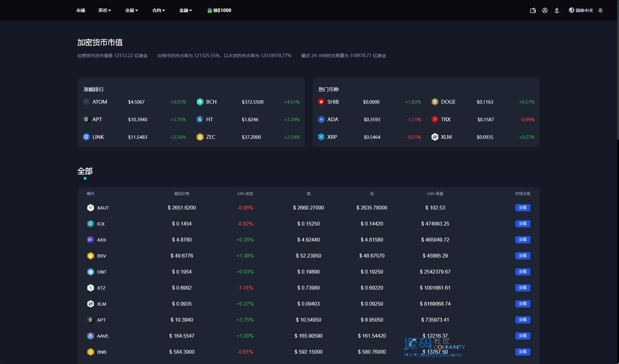Open the notification bell icon
This screenshot has height=364, width=619.
tap(600, 10)
